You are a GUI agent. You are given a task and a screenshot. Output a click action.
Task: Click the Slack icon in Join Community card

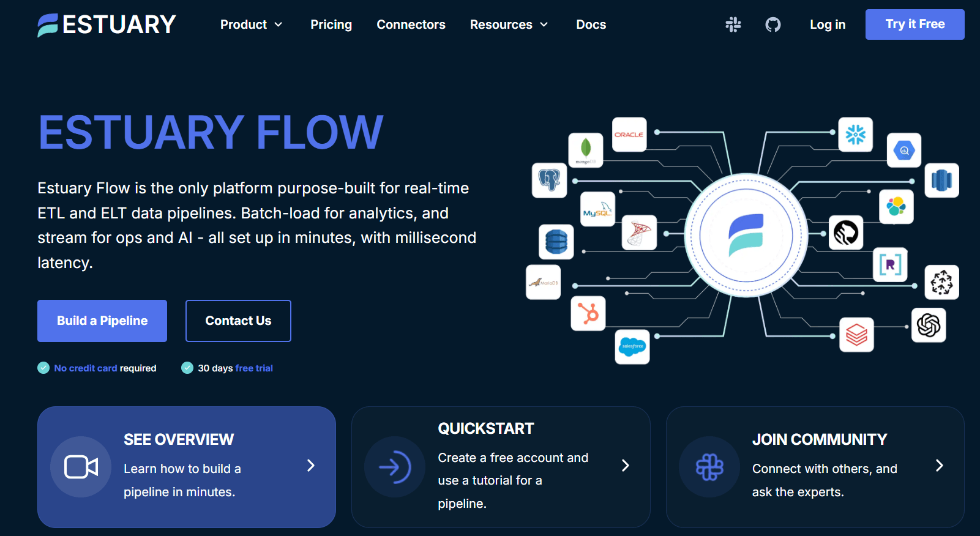tap(709, 467)
